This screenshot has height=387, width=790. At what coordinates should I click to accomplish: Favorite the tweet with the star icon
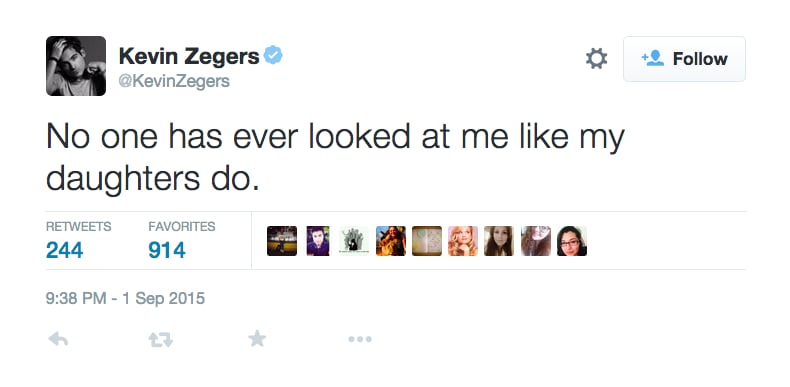click(257, 339)
